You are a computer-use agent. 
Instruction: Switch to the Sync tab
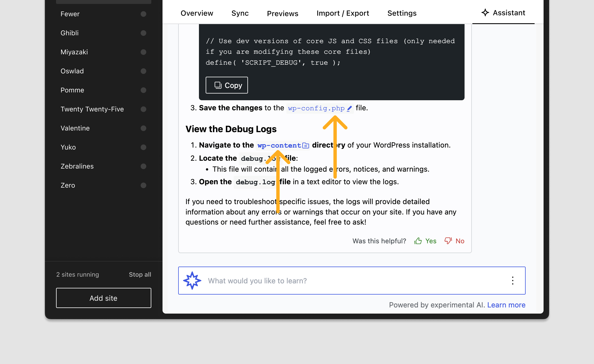[240, 13]
